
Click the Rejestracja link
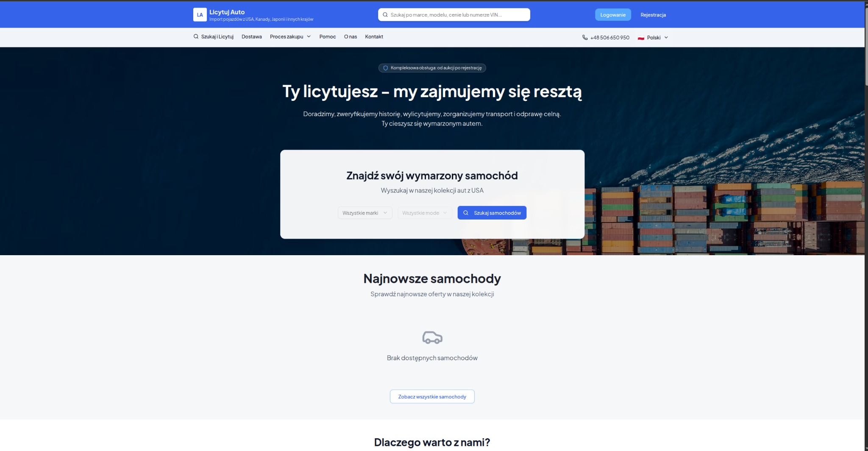tap(654, 14)
